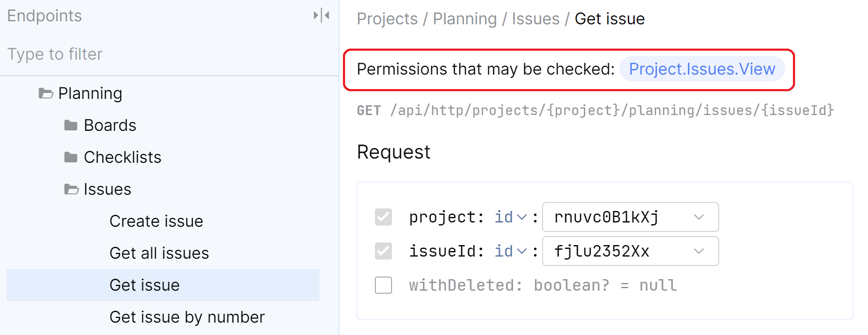The height and width of the screenshot is (335, 868).
Task: Toggle the issueId parameter checkbox
Action: pos(383,251)
